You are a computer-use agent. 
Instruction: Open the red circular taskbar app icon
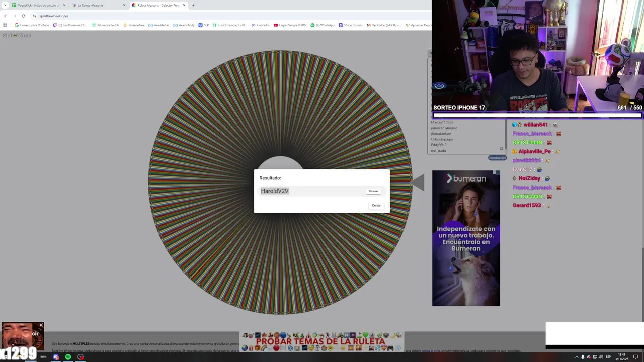pyautogui.click(x=80, y=357)
